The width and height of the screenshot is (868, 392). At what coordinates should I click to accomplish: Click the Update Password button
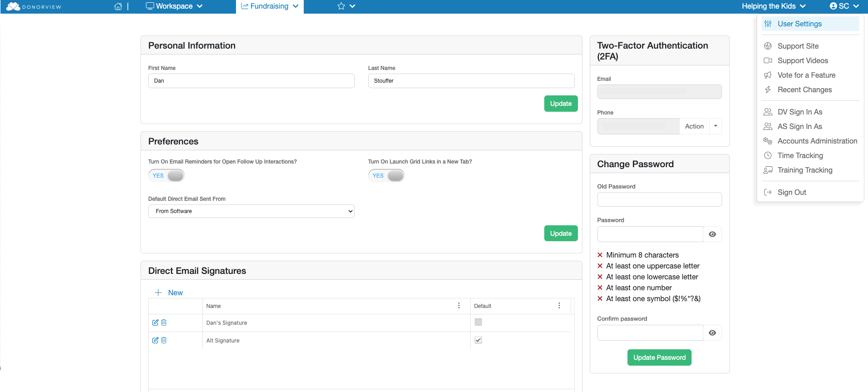click(659, 357)
